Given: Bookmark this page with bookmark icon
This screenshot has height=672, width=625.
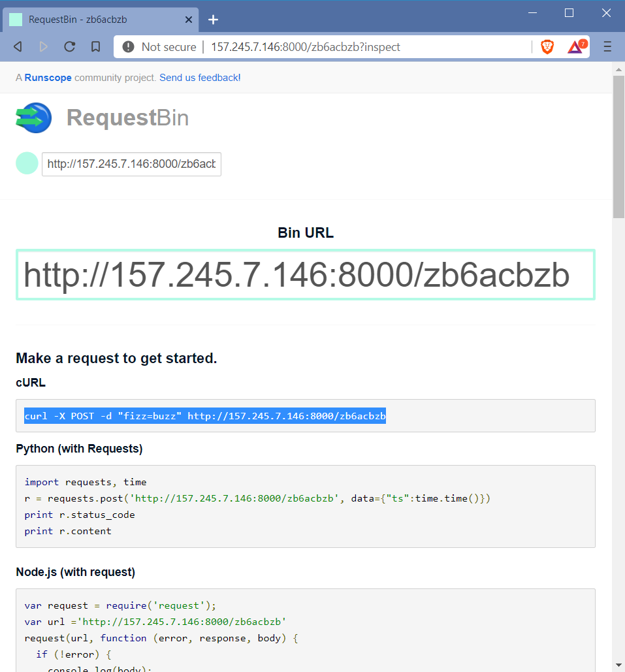Looking at the screenshot, I should tap(95, 46).
